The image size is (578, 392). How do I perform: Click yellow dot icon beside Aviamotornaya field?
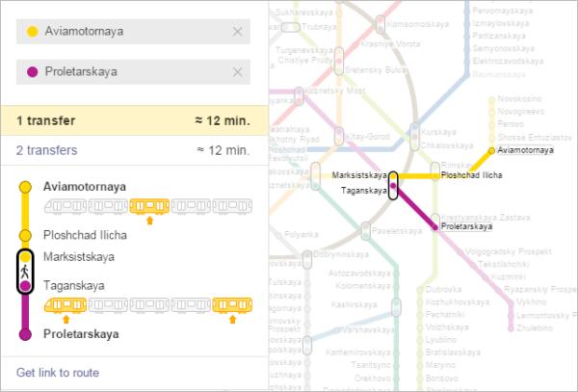(x=33, y=32)
